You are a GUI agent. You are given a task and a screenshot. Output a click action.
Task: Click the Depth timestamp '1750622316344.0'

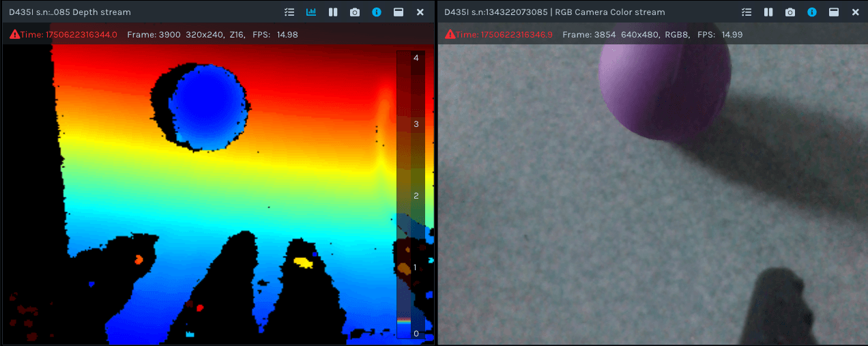81,35
